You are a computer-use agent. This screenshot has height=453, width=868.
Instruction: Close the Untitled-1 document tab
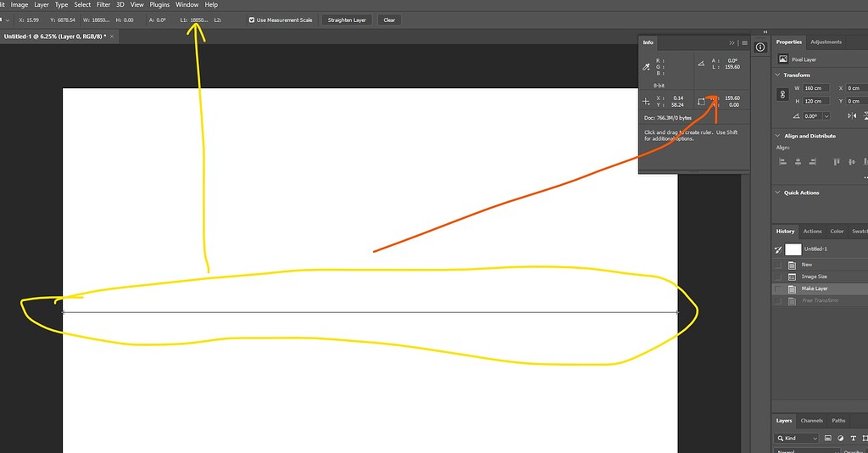pyautogui.click(x=111, y=36)
